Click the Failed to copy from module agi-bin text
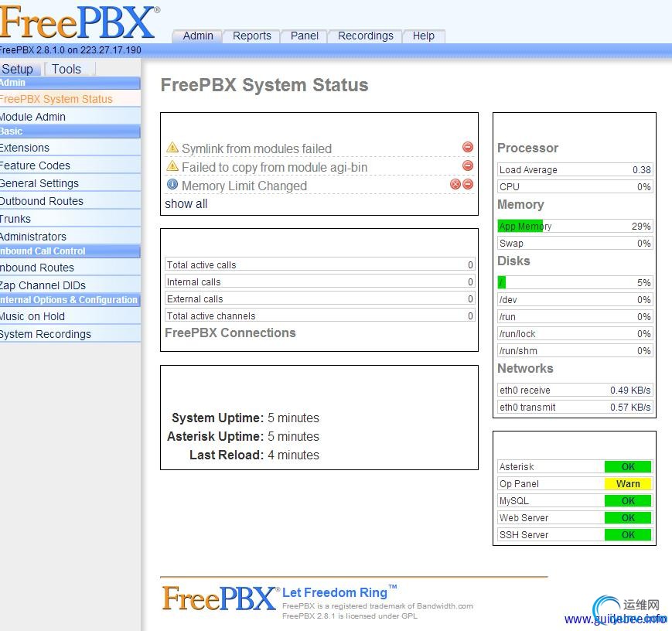 click(275, 167)
